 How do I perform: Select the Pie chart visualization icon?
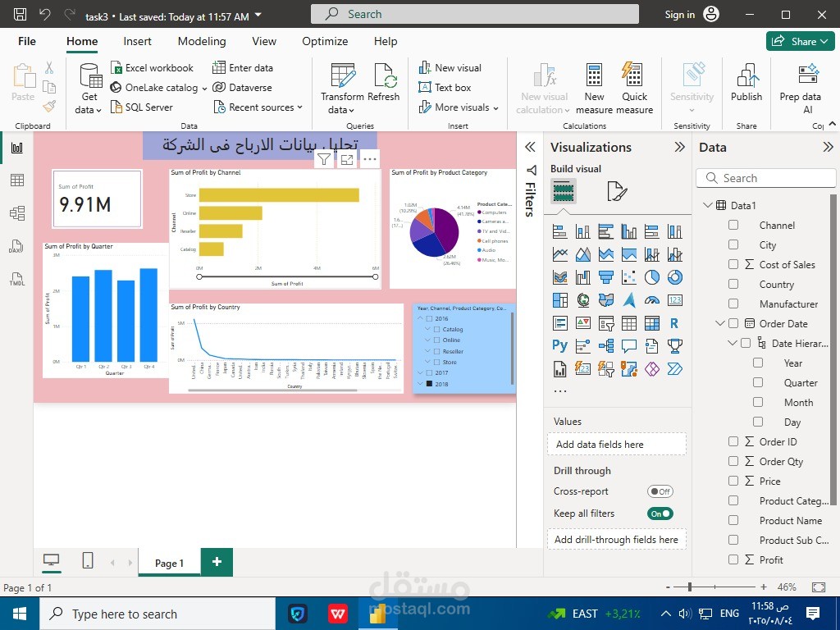[652, 277]
